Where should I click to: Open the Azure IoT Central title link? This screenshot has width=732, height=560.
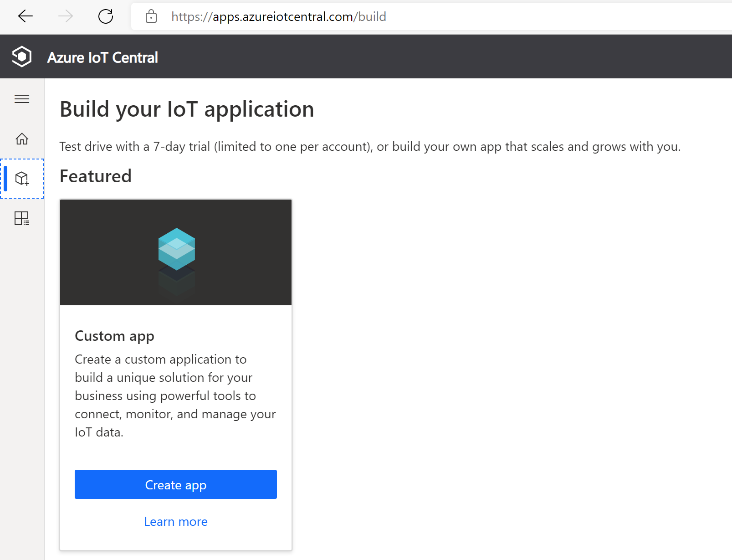102,57
